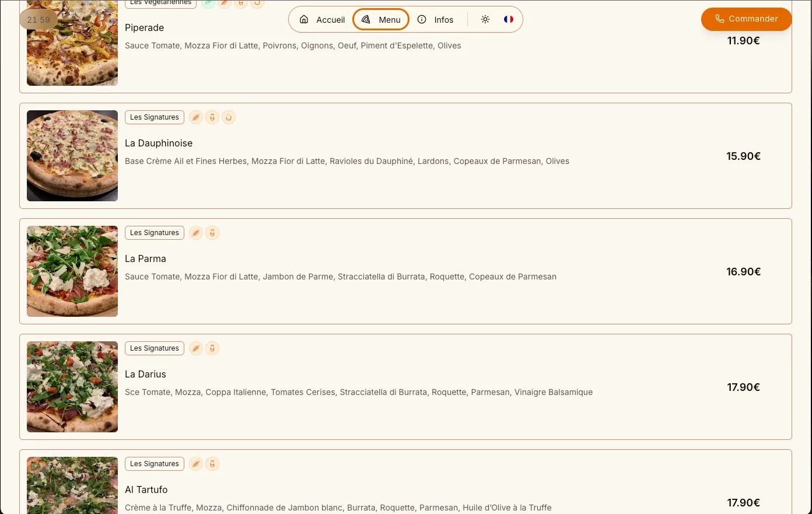This screenshot has width=812, height=514.
Task: Select Les Signatures tag on La Dauphinoise
Action: tap(155, 117)
